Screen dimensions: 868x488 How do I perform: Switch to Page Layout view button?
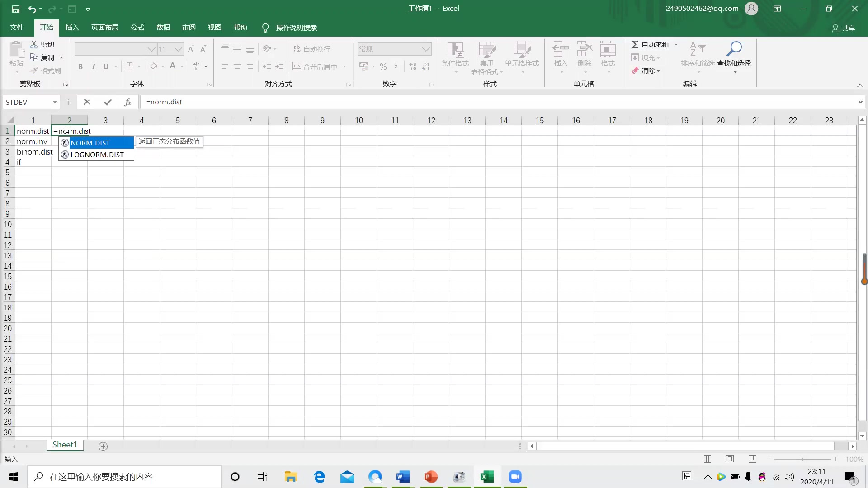(730, 459)
